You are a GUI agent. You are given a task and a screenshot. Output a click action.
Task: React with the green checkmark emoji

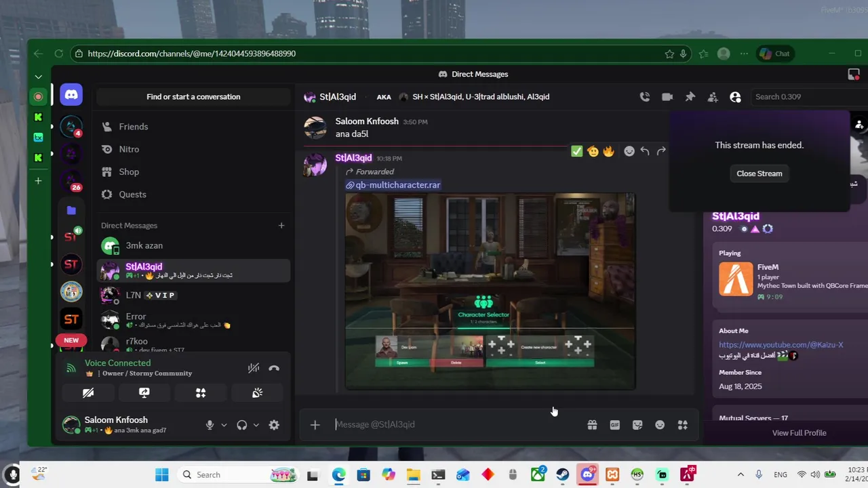577,151
